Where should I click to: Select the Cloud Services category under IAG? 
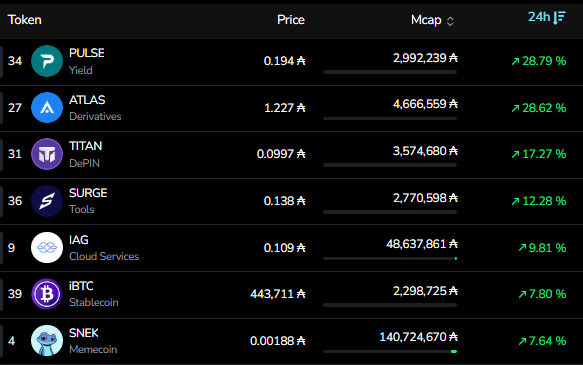tap(104, 256)
